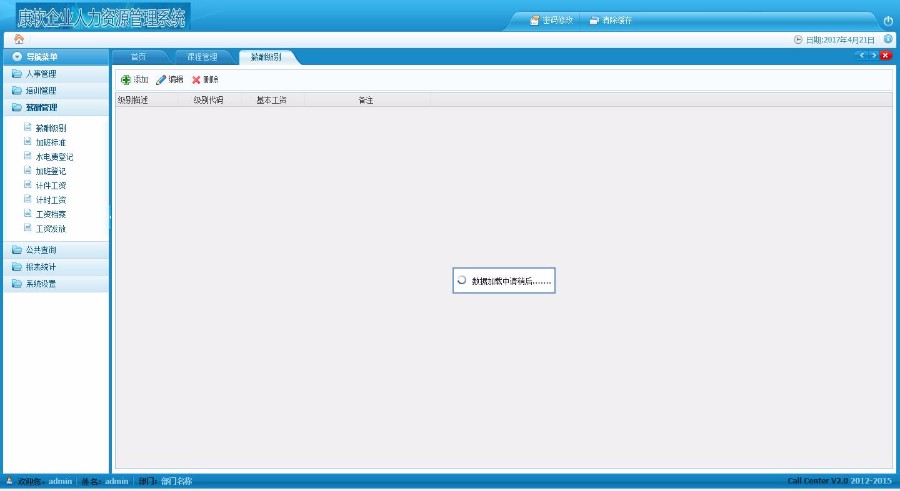Click the loading message 数据加载中

504,281
